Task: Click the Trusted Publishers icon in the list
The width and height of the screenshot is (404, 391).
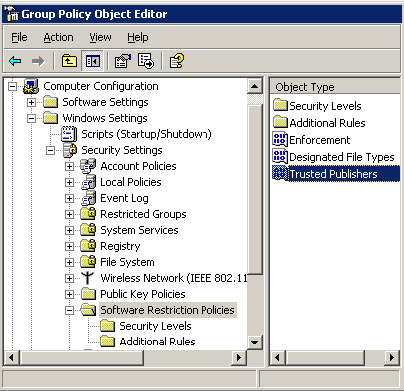Action: click(280, 174)
